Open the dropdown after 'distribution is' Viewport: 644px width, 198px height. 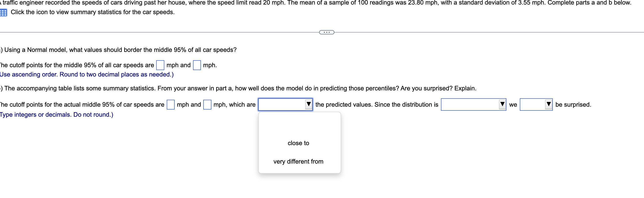tap(474, 105)
